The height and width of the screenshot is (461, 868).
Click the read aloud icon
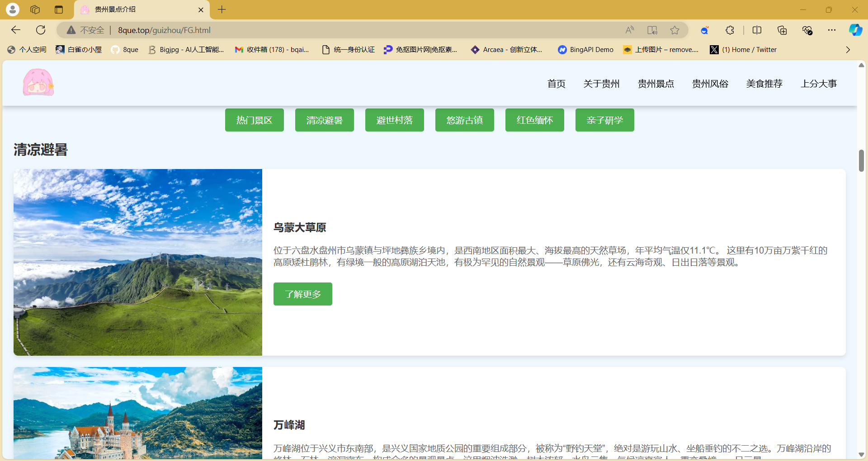click(629, 30)
